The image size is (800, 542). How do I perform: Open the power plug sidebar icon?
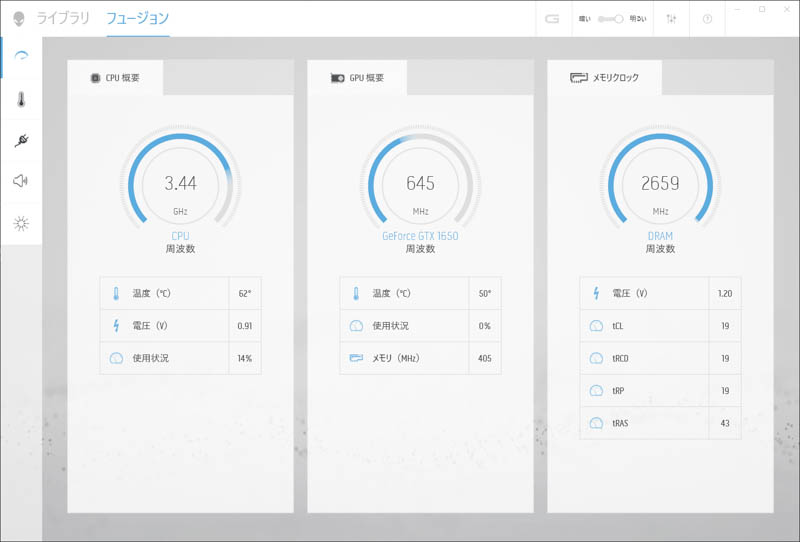tap(21, 140)
